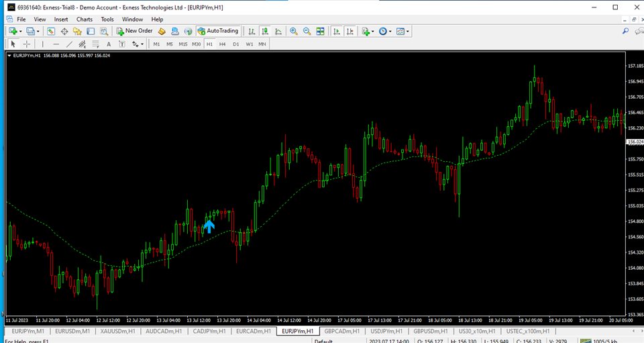This screenshot has height=343, width=644.
Task: Select the arrow Cursor tool
Action: click(x=13, y=44)
